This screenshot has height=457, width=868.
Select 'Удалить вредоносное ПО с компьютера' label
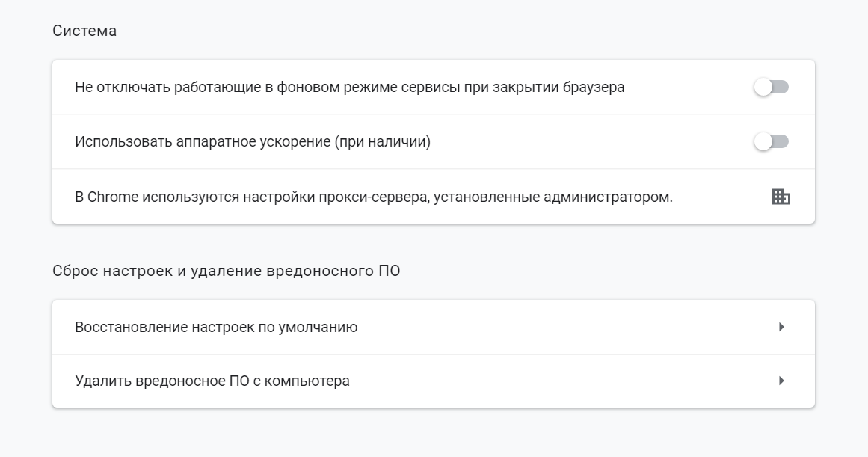(x=212, y=381)
